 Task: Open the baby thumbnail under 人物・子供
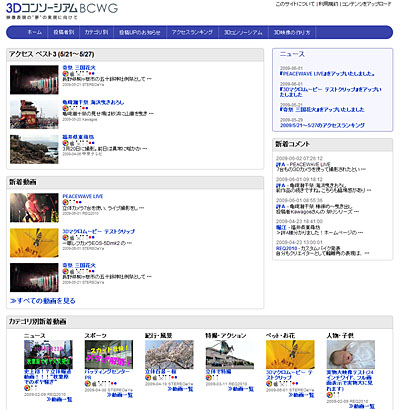tap(351, 355)
